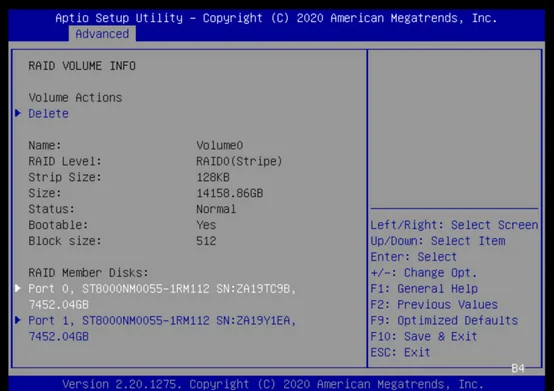Click the RAID VOLUME INFO heading
Screen dimensions: 554x391
coord(82,66)
